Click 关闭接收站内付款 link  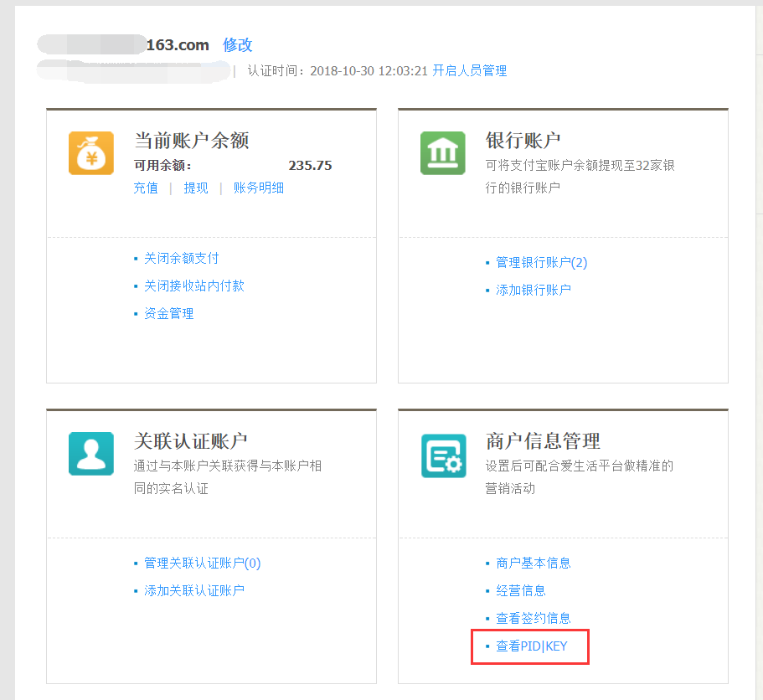tap(193, 286)
